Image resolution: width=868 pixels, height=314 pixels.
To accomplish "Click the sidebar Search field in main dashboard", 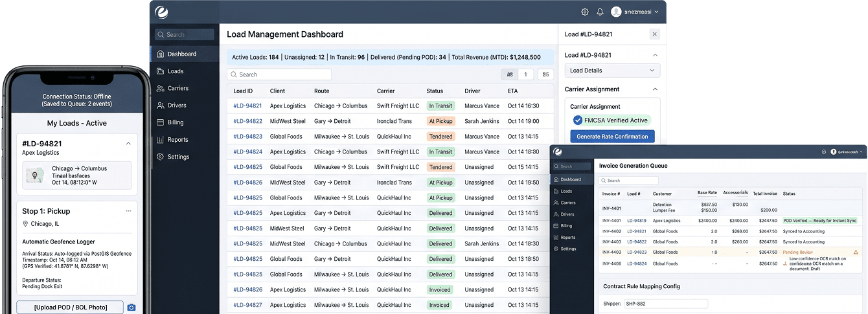I will (185, 35).
